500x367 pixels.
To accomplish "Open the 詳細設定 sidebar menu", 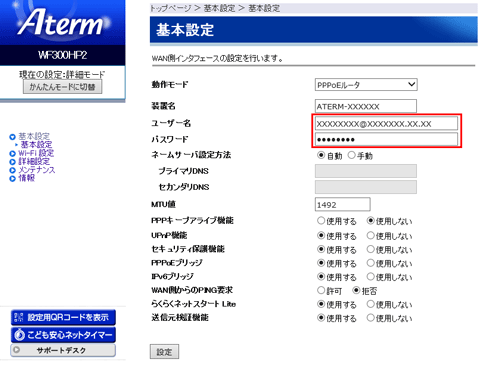I will 34,162.
